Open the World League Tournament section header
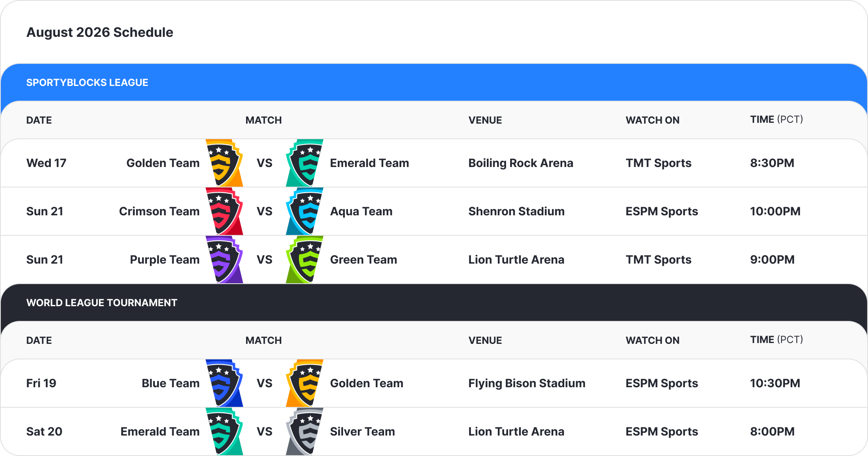Screen dimensions: 868x456 [434, 302]
